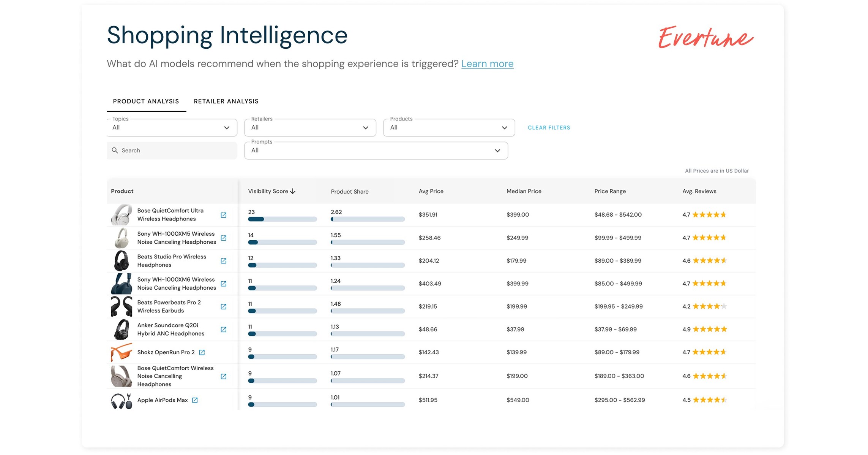
Task: Open the Anker Soundcore Q20i external link
Action: point(223,330)
